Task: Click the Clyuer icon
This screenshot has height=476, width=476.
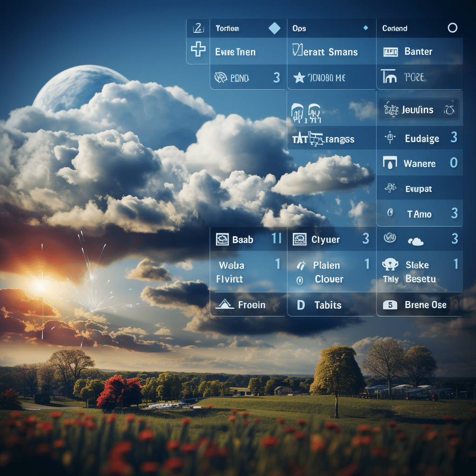Action: click(x=299, y=239)
